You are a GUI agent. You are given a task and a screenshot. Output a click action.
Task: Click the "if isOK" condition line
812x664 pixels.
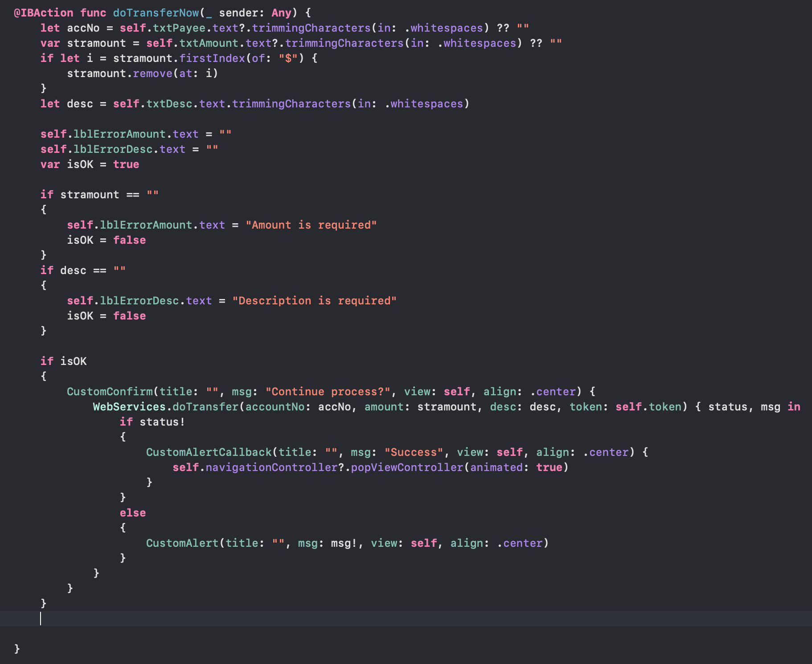click(x=64, y=361)
